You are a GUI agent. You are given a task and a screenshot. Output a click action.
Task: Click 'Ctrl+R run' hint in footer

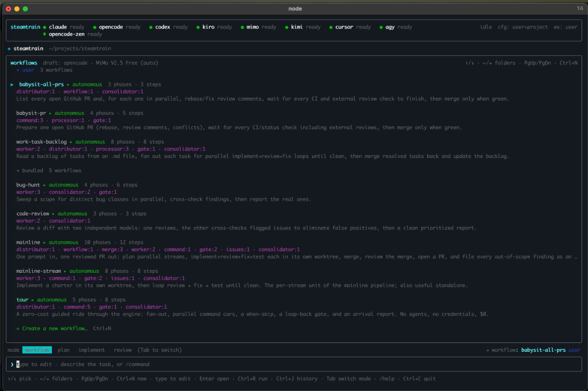click(254, 379)
